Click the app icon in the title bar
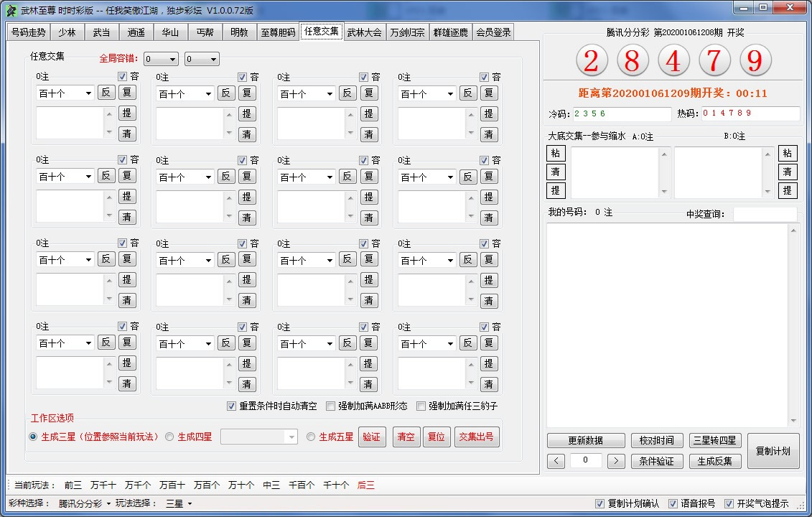Viewport: 812px width, 517px height. [x=11, y=10]
